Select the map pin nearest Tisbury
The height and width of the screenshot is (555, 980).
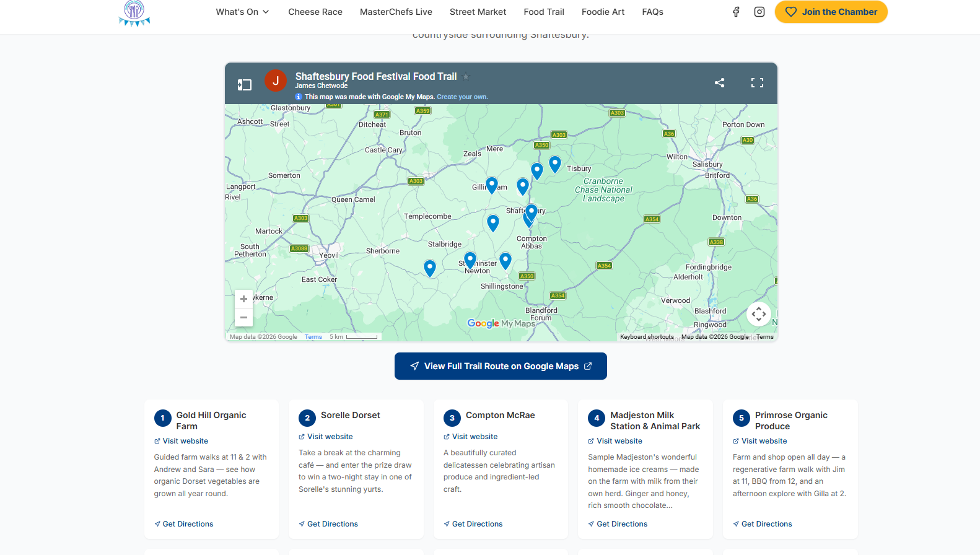tap(555, 164)
